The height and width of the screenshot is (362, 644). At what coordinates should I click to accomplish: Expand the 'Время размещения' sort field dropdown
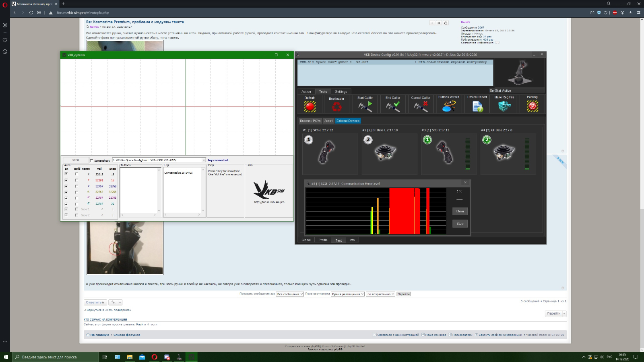point(348,294)
